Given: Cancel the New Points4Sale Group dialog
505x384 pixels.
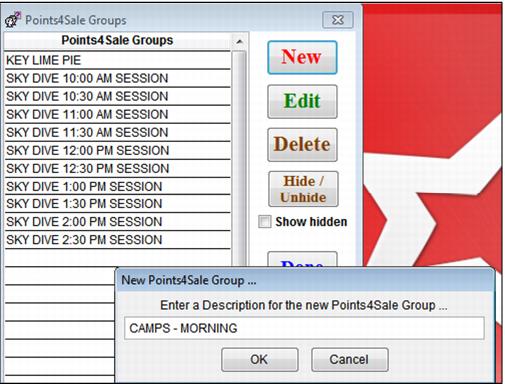Looking at the screenshot, I should (x=349, y=359).
